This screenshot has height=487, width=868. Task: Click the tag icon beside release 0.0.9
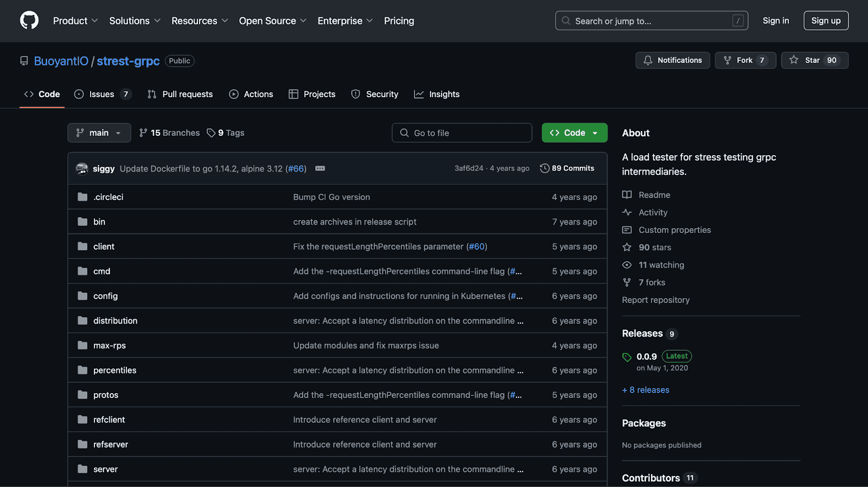(627, 357)
